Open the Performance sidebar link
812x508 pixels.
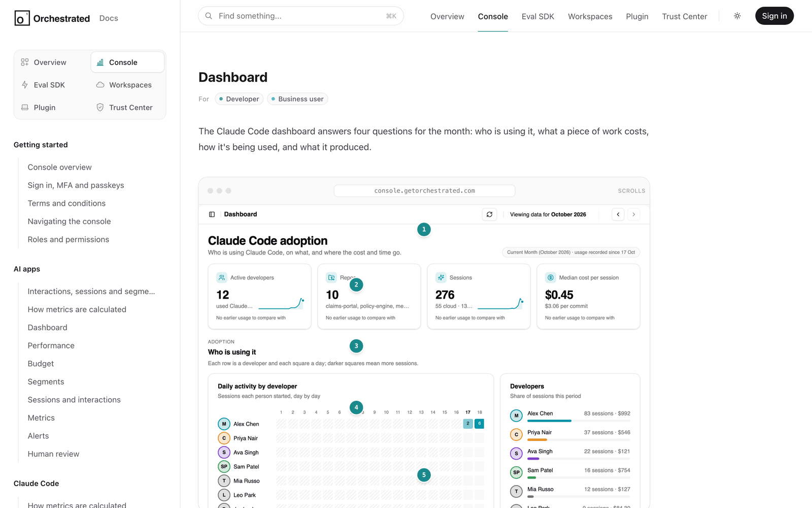pyautogui.click(x=51, y=345)
